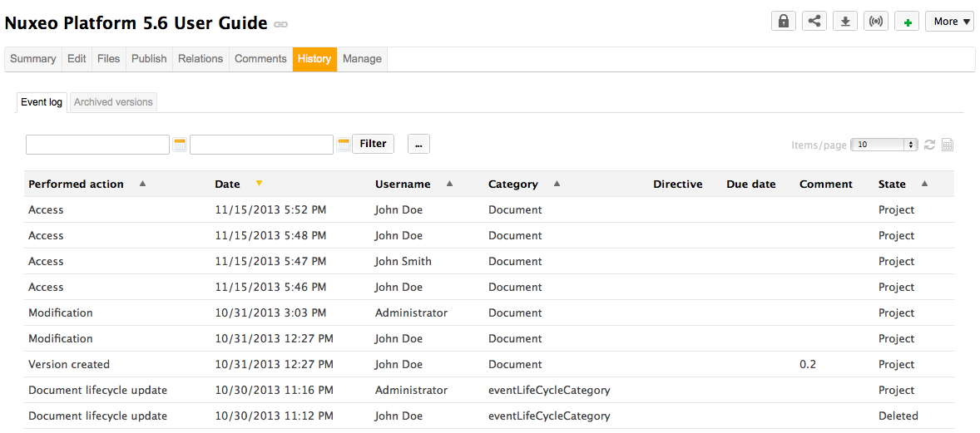Image resolution: width=980 pixels, height=433 pixels.
Task: Click the download icon button
Action: (845, 22)
